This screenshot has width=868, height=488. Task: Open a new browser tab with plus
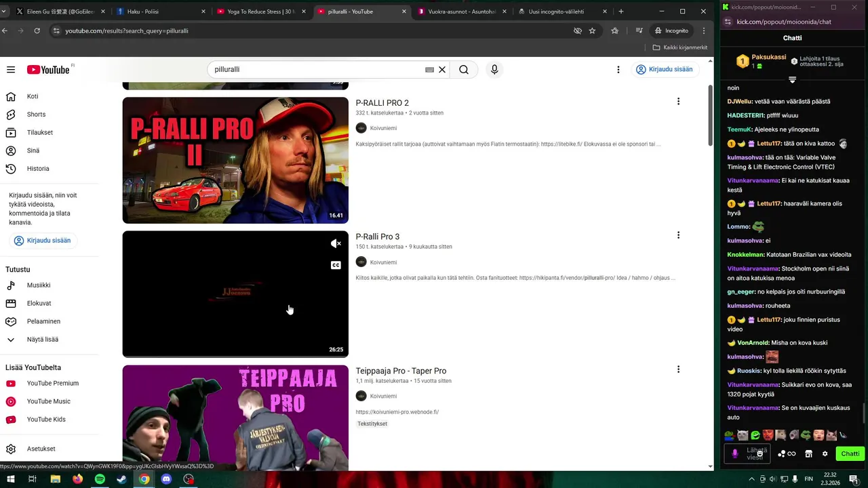(x=621, y=12)
